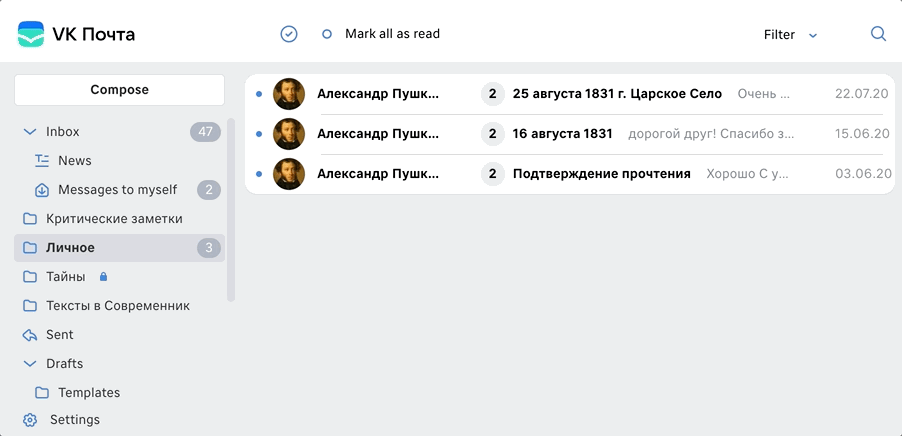Click the Settings gear icon

[29, 420]
